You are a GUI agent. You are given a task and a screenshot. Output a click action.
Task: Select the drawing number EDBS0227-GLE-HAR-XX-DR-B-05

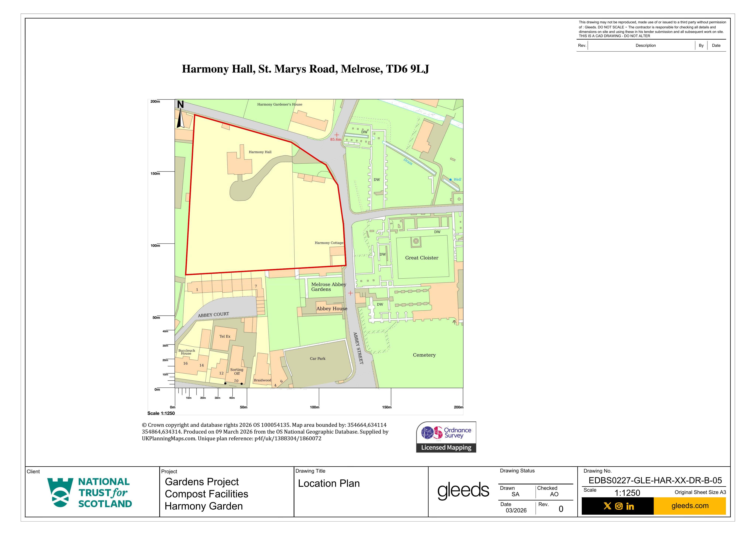tap(655, 481)
